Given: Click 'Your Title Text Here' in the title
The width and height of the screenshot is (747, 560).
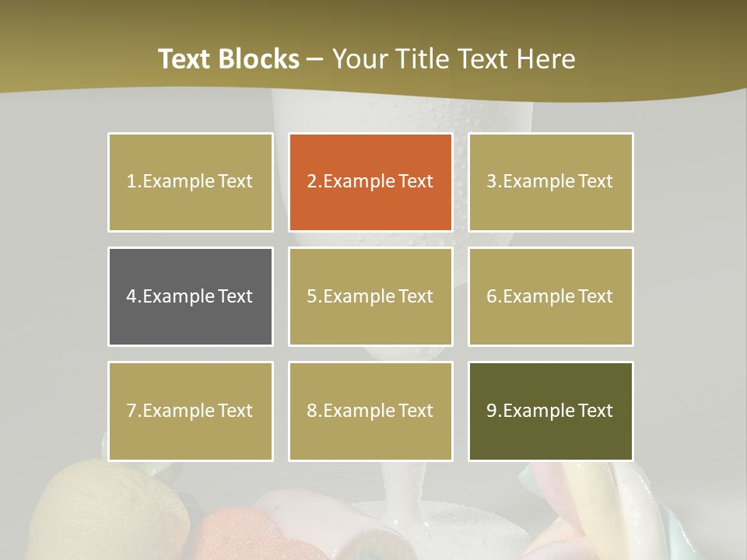Looking at the screenshot, I should 454,59.
